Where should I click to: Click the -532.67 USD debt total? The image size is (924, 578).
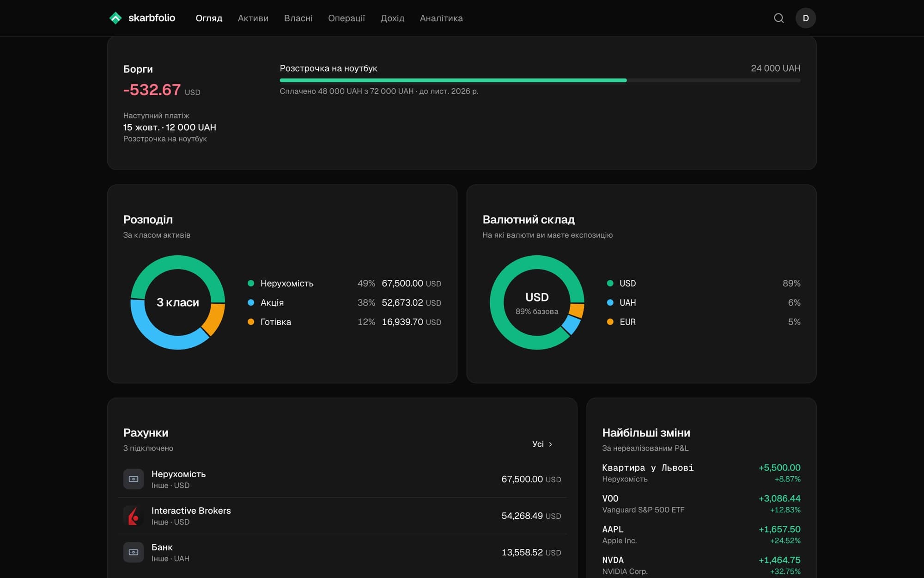click(162, 90)
